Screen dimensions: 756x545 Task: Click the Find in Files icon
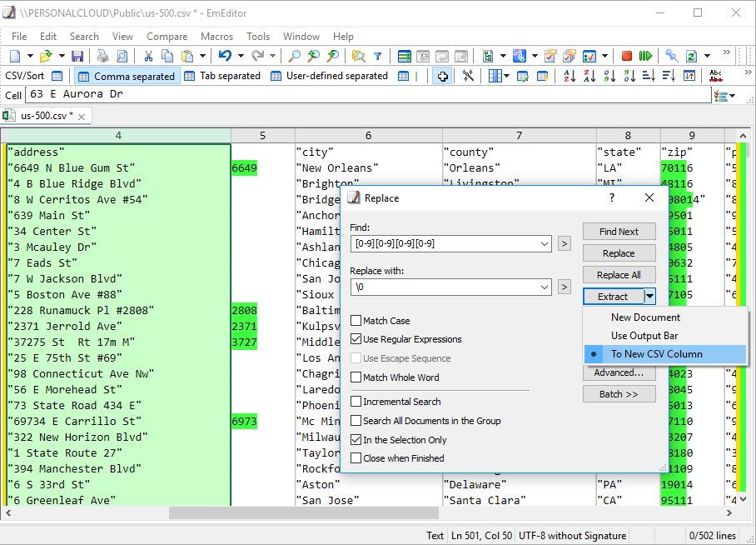click(x=358, y=56)
